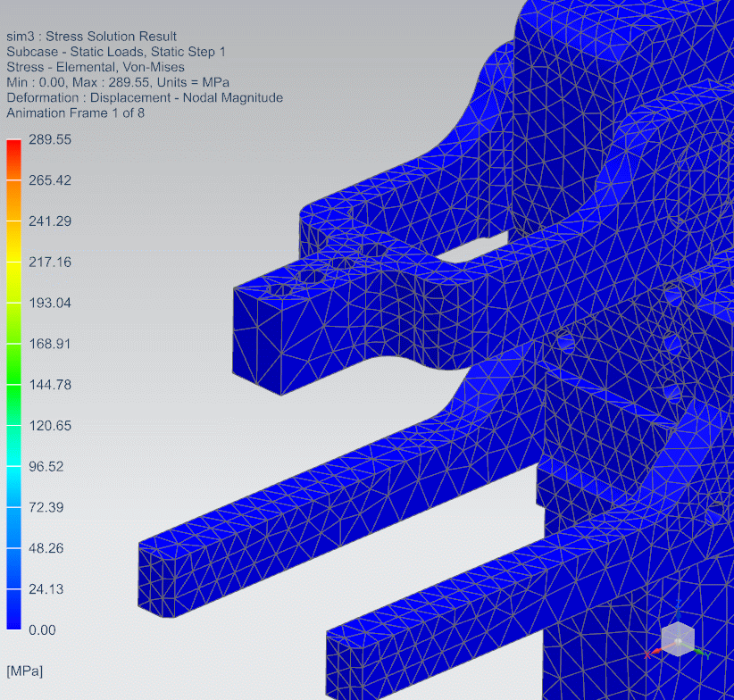Click the [MPa] unit label below legend
Screen dimensions: 734x700
coord(24,670)
